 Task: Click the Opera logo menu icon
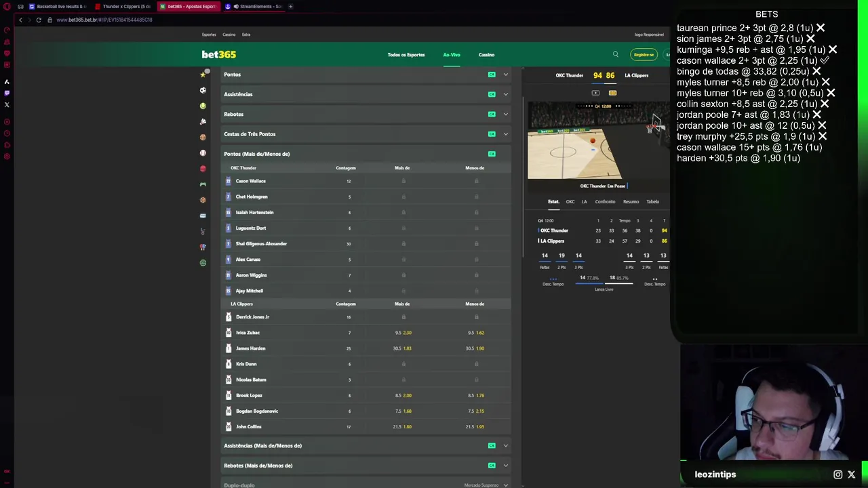tap(7, 6)
